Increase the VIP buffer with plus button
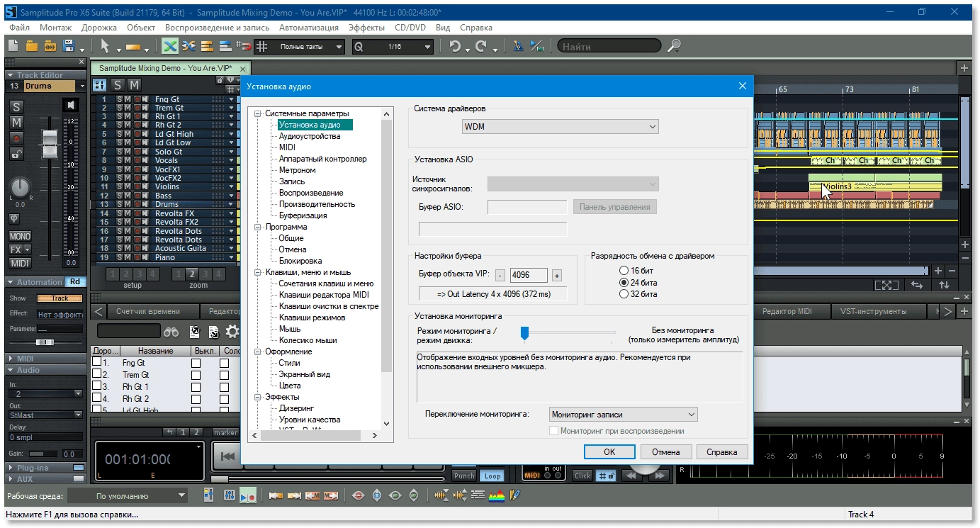Viewport: 980px width, 528px height. 557,276
